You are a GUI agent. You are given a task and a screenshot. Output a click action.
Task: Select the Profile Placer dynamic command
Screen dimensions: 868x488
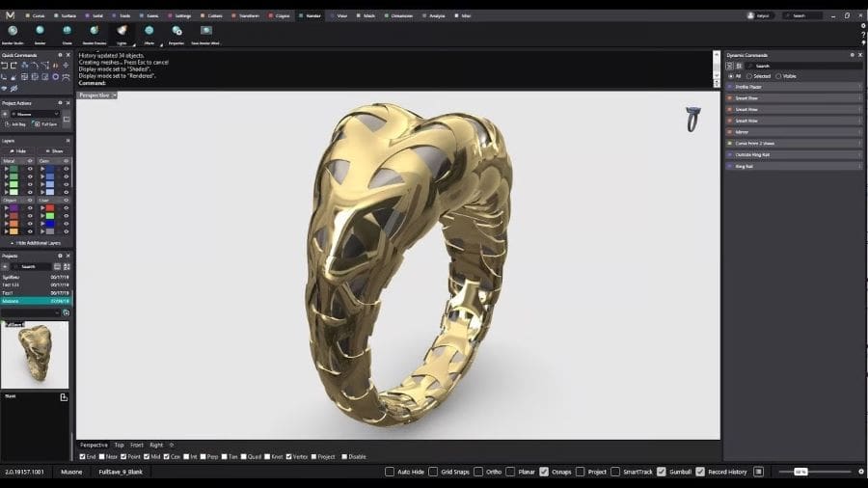pyautogui.click(x=794, y=87)
